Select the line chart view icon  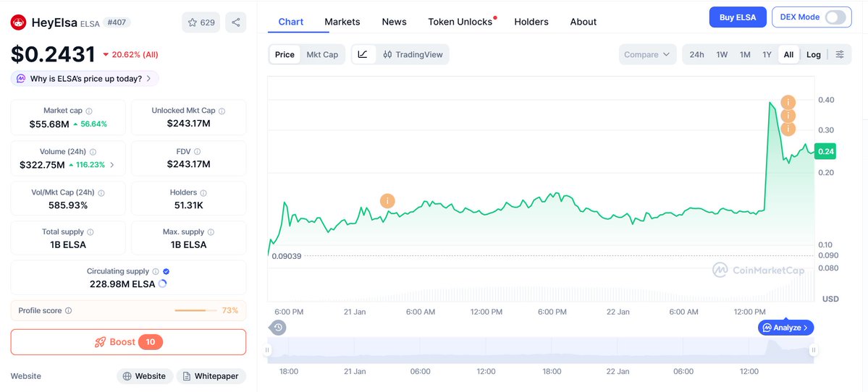coord(363,54)
